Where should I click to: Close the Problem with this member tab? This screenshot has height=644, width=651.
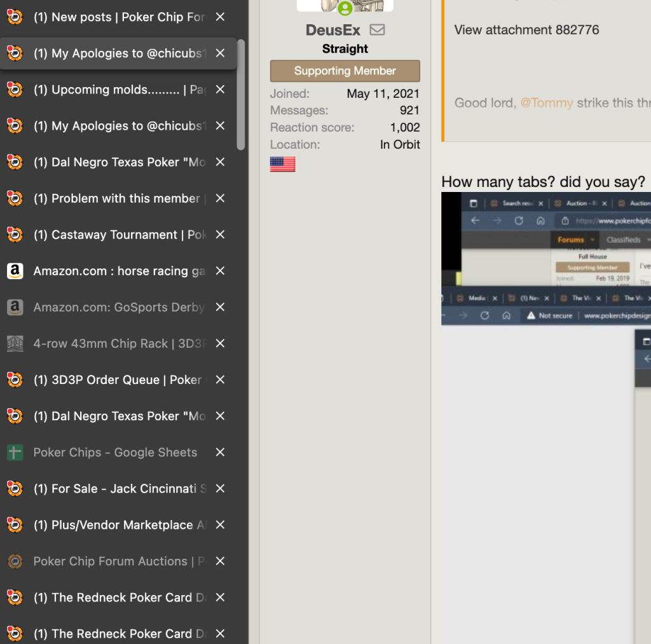pos(220,198)
